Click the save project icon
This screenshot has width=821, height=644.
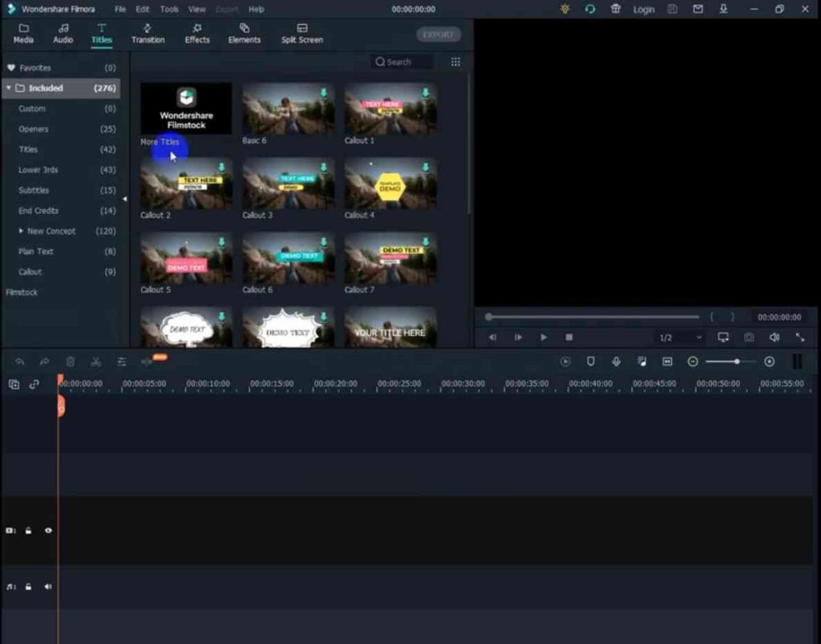pos(673,9)
